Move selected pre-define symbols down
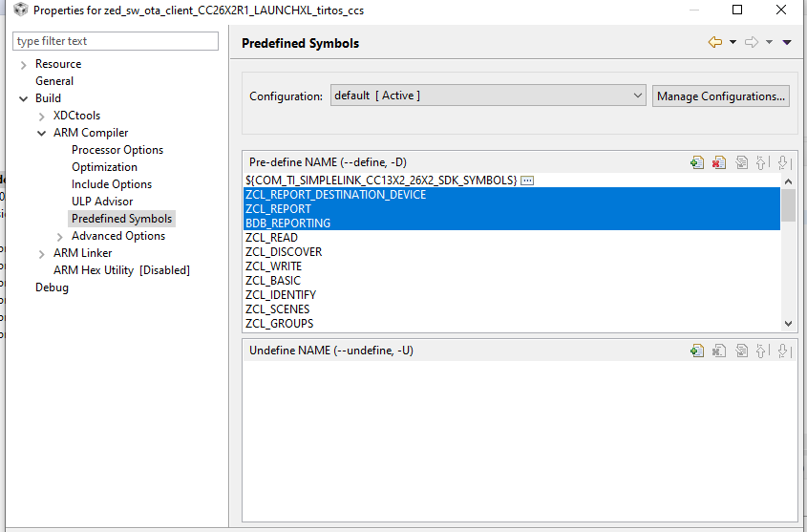This screenshot has height=532, width=807. coord(784,162)
